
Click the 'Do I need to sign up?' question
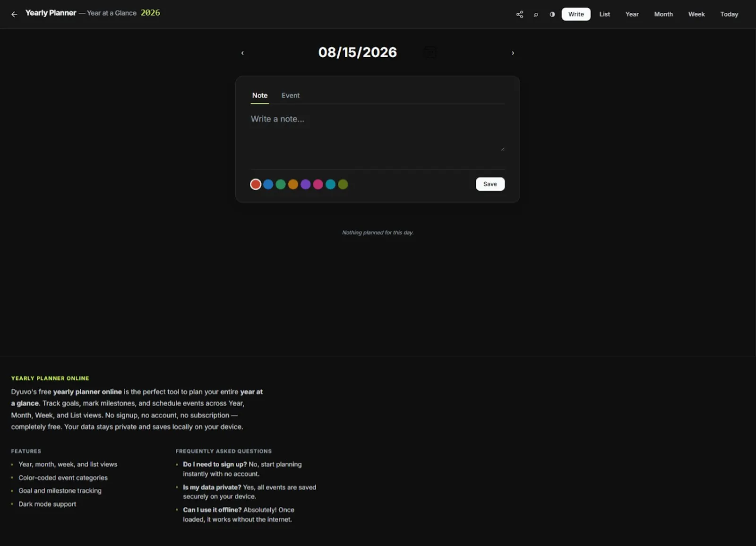215,464
